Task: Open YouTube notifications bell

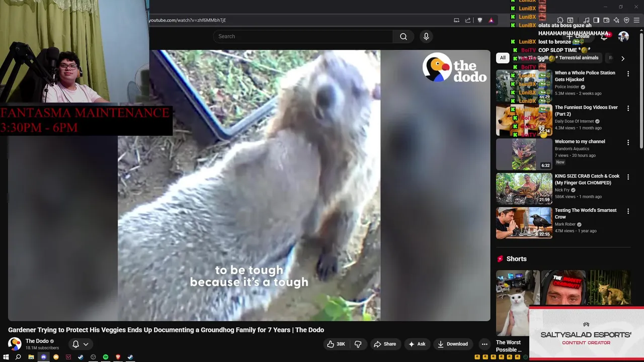Action: coord(605,36)
